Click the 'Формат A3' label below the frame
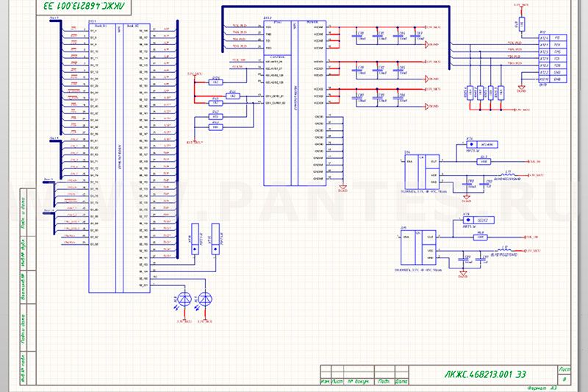 (542, 388)
